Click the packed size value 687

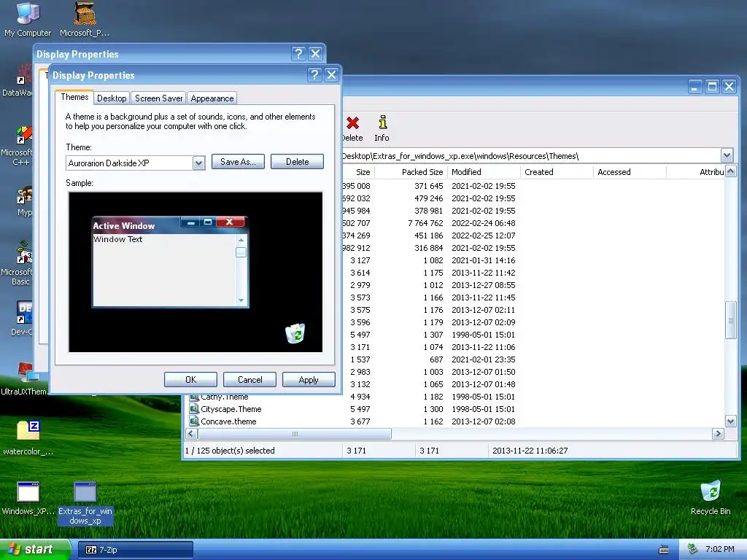(x=436, y=359)
